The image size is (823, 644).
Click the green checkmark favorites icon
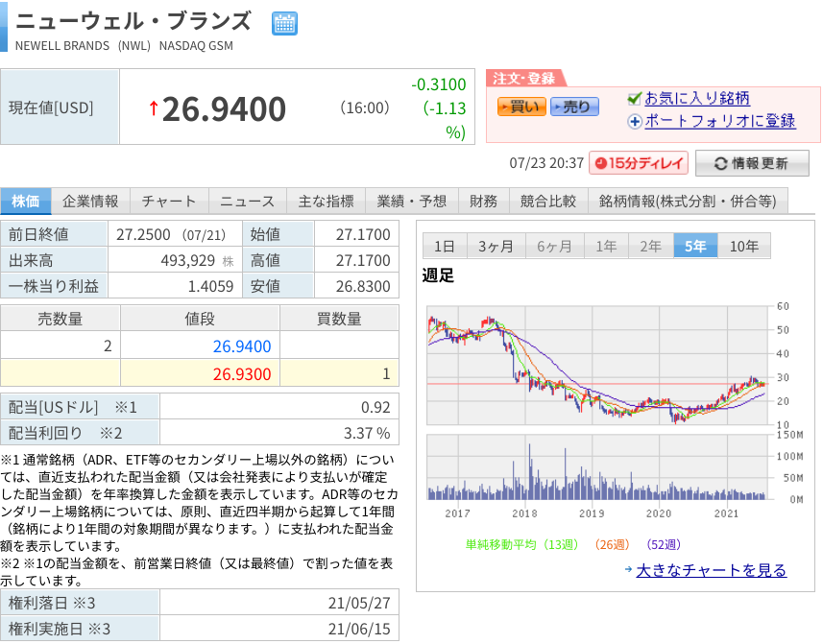pyautogui.click(x=635, y=98)
